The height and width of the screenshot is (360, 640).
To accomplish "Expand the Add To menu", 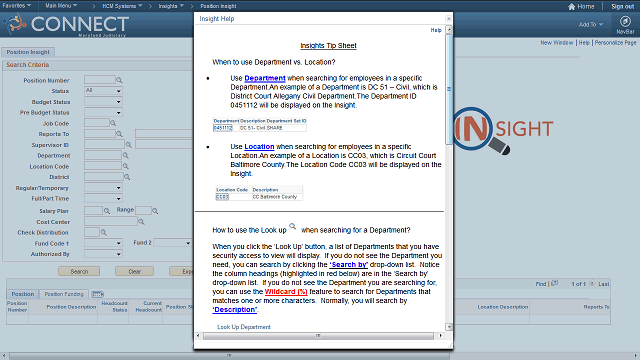I will pos(590,24).
